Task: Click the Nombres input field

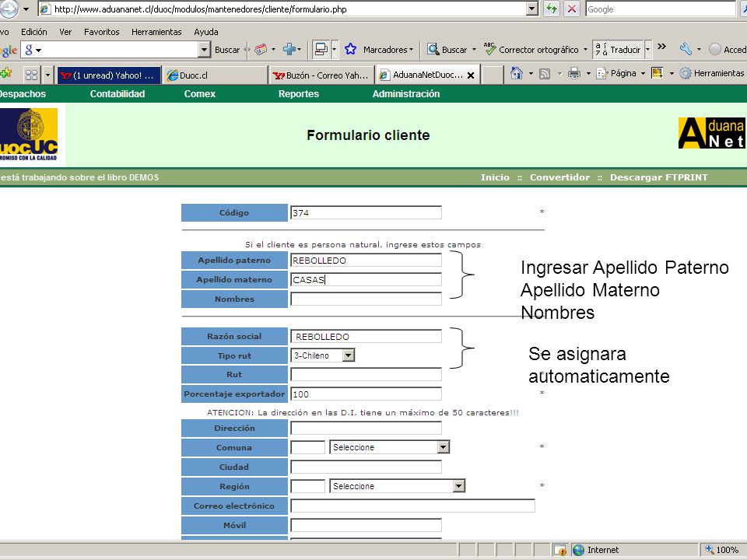Action: [x=366, y=299]
